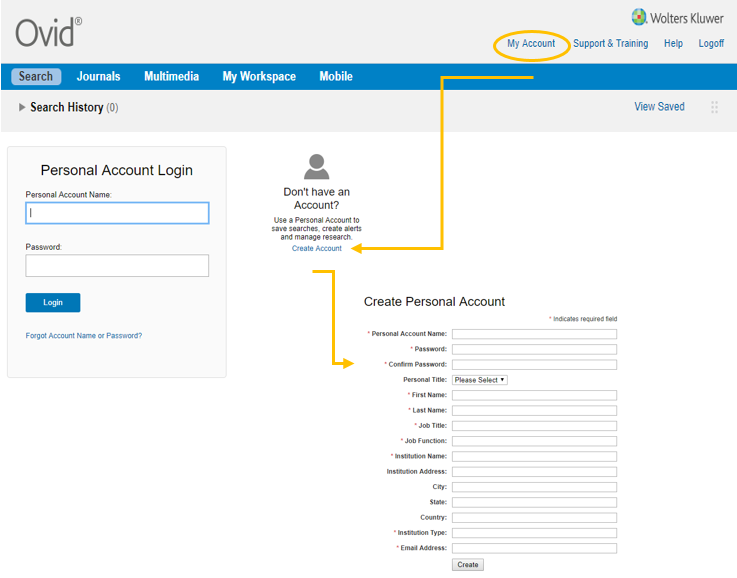Click the Confirm Password field
This screenshot has height=578, width=737.
(x=534, y=365)
